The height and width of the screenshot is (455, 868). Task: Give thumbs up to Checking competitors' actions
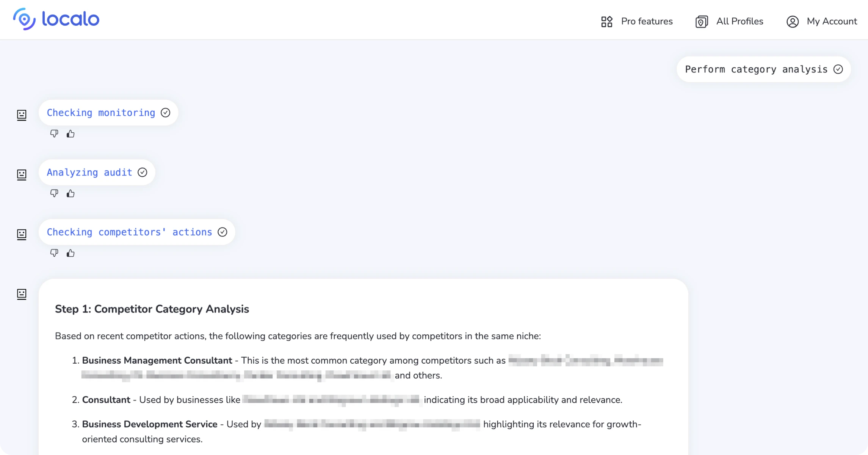click(x=71, y=253)
